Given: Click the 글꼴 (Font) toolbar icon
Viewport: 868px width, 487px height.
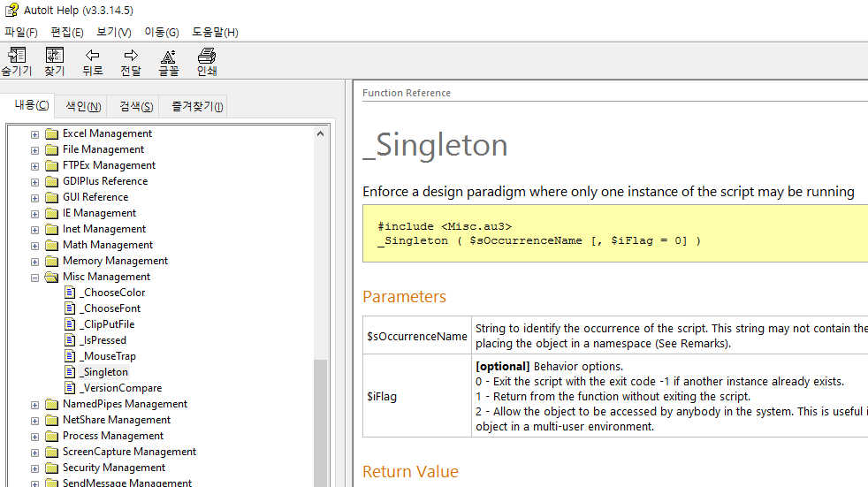Looking at the screenshot, I should point(168,56).
